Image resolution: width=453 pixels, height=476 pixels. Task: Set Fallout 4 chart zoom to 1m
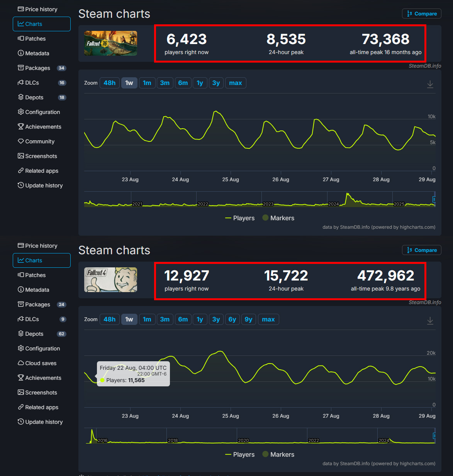point(147,319)
